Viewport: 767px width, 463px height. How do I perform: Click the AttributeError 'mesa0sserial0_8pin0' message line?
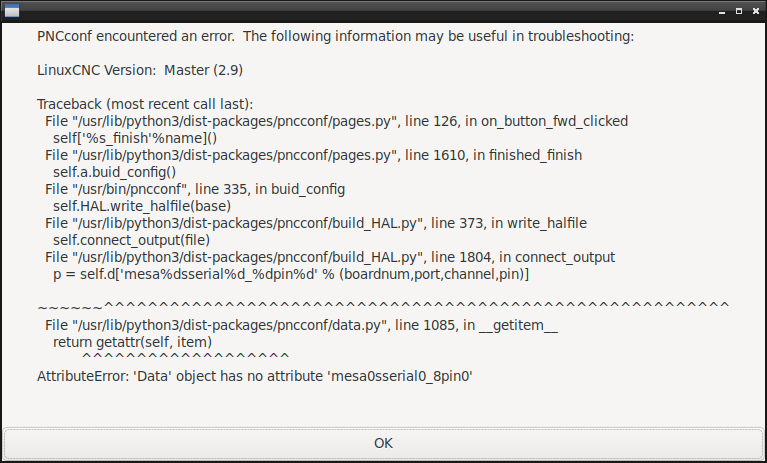tap(255, 376)
